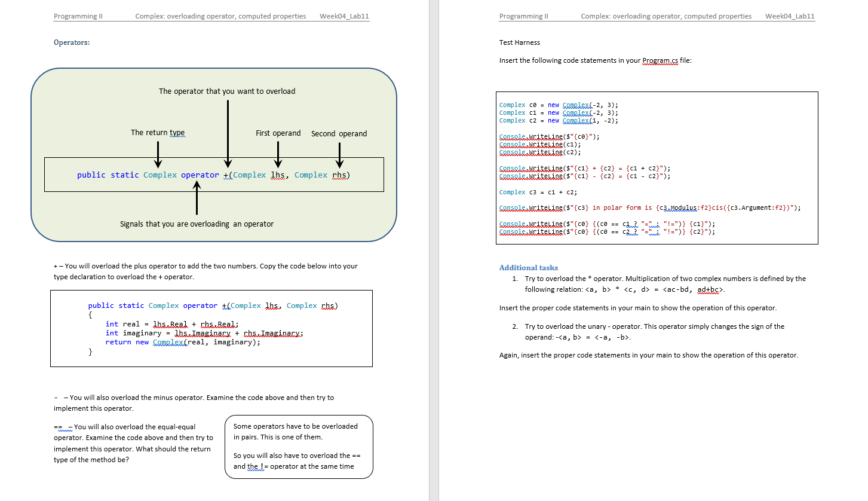
Task: Click WriteLine statement with '{c1 + c2}'
Action: click(585, 168)
